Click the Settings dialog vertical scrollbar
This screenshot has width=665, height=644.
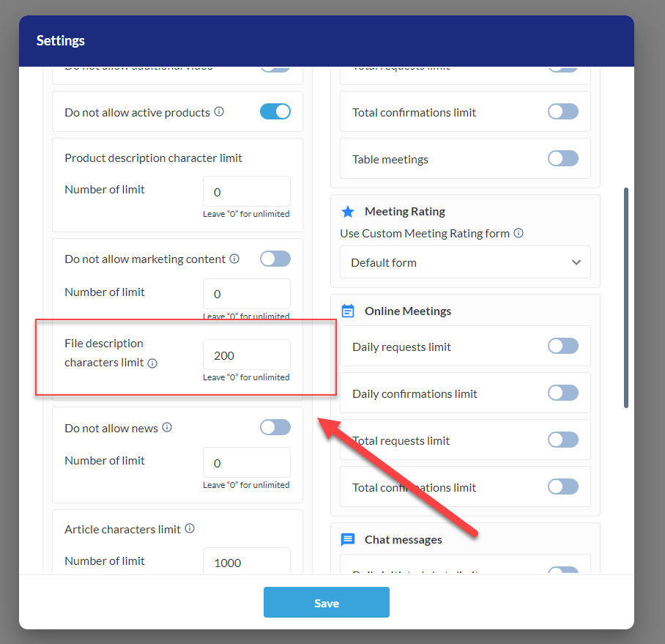(x=626, y=297)
